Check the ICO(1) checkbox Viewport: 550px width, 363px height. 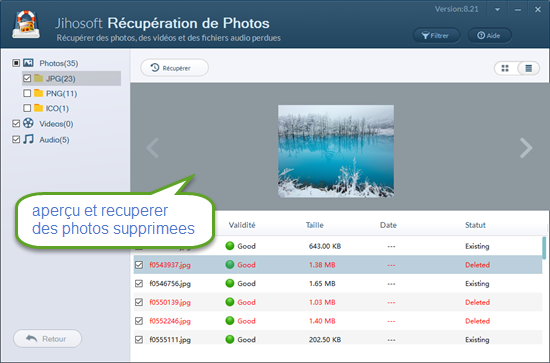[27, 108]
